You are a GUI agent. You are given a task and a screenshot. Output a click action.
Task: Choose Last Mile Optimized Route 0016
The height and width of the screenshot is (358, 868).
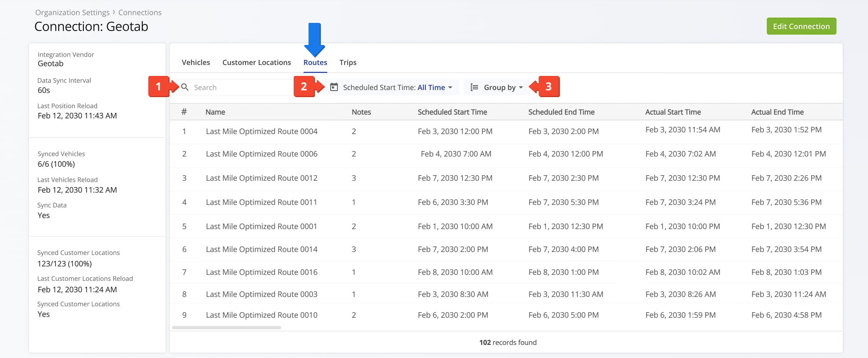pos(262,272)
